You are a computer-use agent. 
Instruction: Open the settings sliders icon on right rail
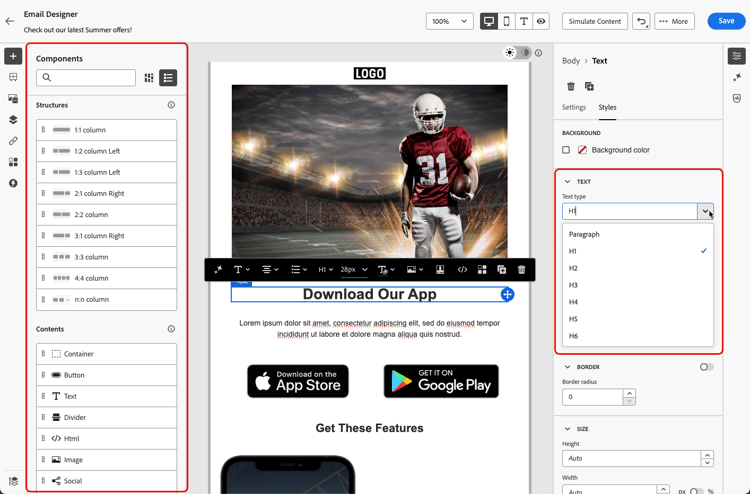737,56
